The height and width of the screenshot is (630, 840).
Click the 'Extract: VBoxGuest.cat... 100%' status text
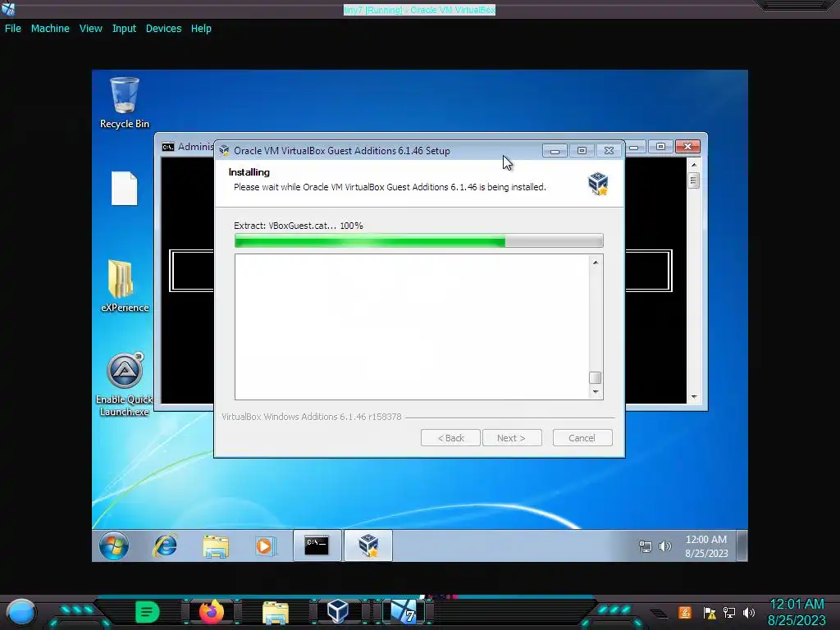coord(299,226)
